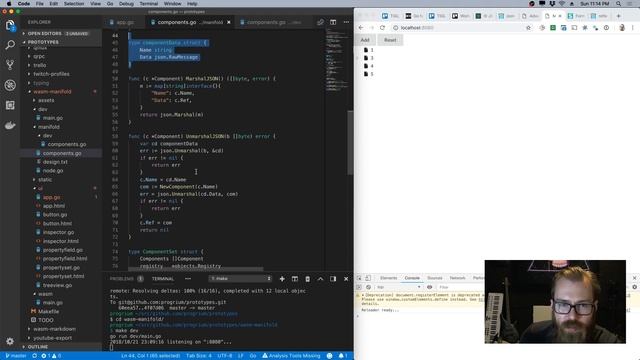Image resolution: width=640 pixels, height=360 pixels.
Task: Open propertyfield.go in the explorer
Action: point(62,250)
